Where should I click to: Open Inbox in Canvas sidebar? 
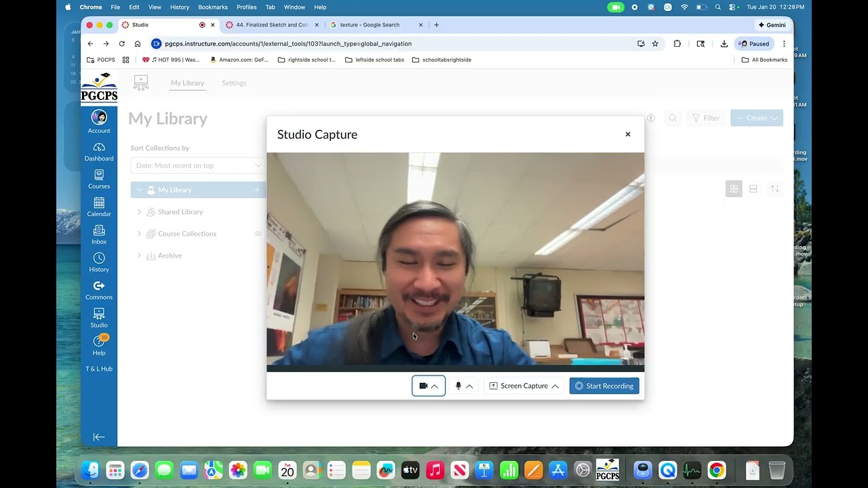[x=99, y=235]
